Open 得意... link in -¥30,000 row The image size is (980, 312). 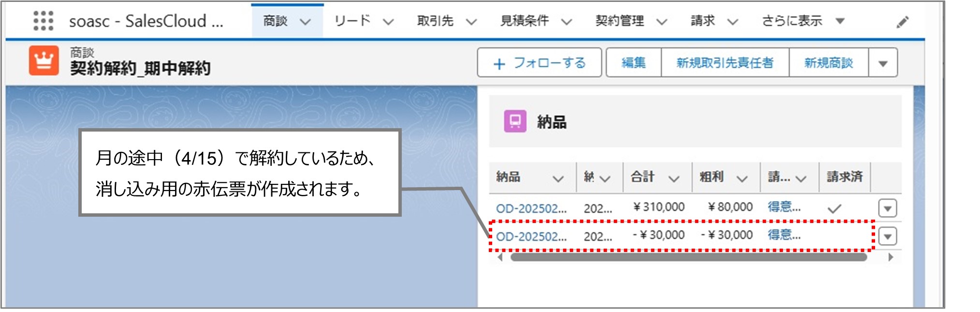[784, 235]
